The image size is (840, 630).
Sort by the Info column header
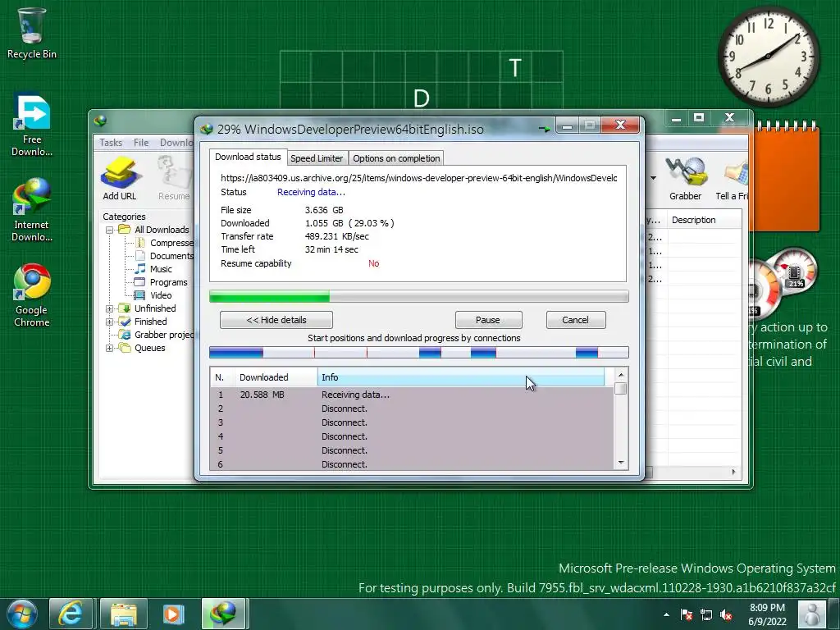[x=461, y=377]
